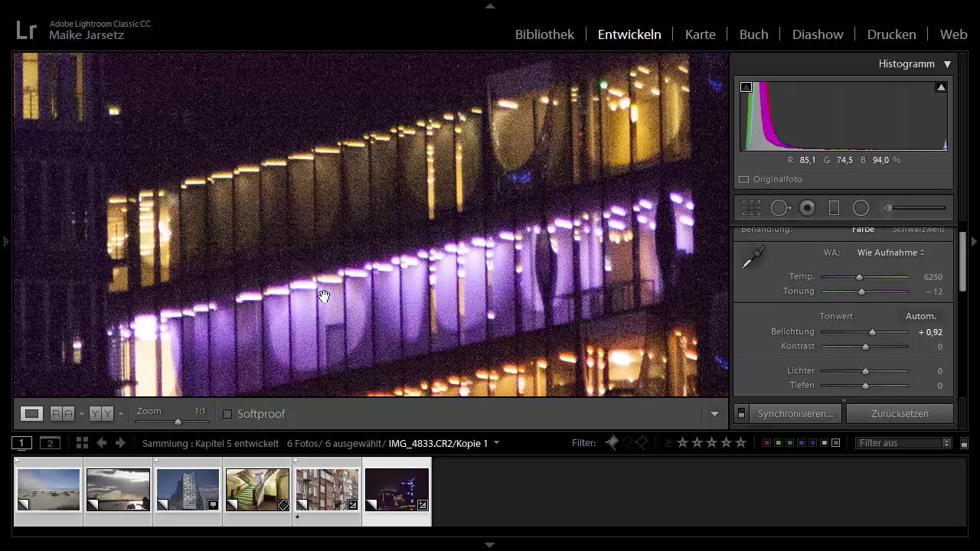980x551 pixels.
Task: Click the rating comparison symbol in filter bar
Action: pyautogui.click(x=668, y=443)
